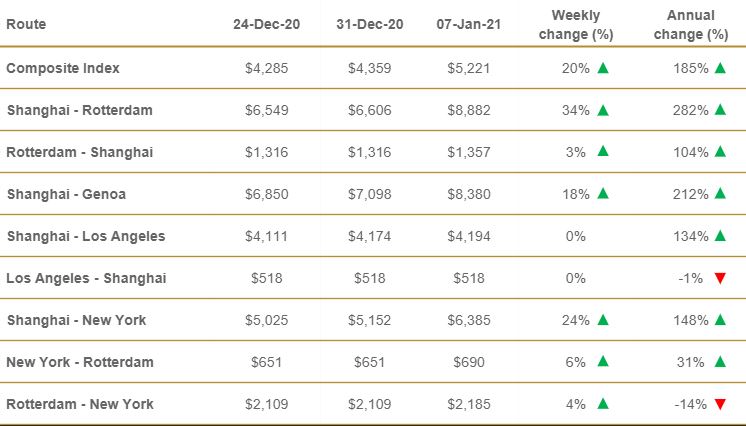The image size is (746, 426).
Task: Click green arrow for Shanghai - Rotterdam annual change
Action: click(719, 111)
